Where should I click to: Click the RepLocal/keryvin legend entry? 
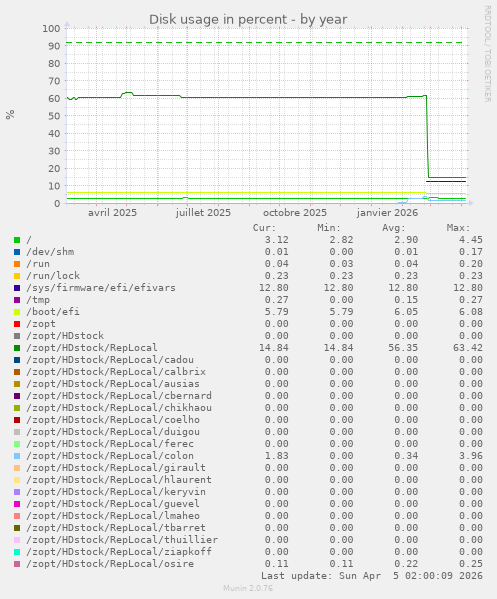click(x=116, y=492)
